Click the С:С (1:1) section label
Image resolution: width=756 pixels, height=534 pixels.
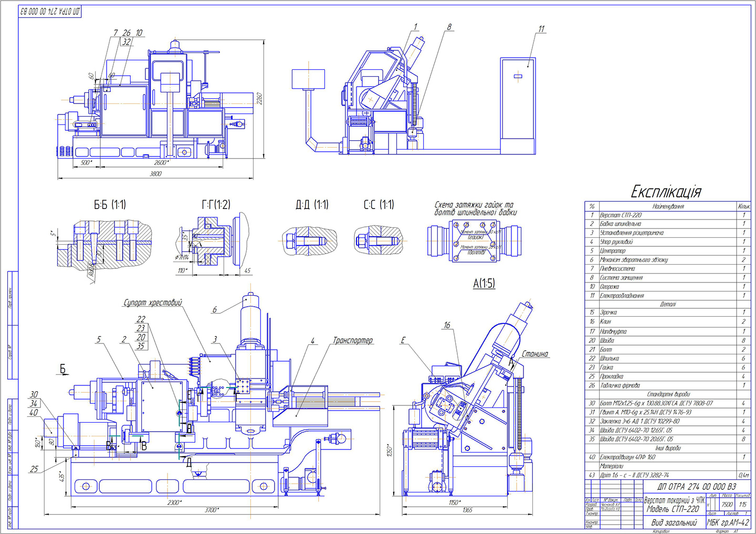point(379,205)
